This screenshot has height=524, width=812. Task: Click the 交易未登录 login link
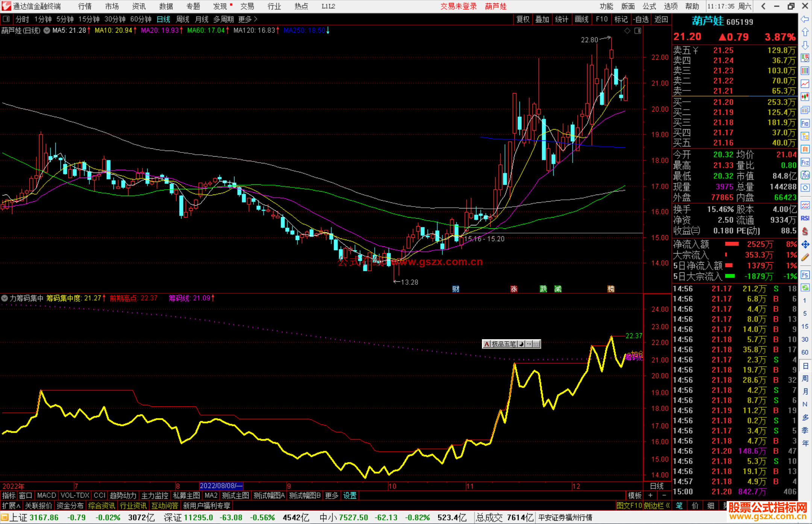click(458, 6)
